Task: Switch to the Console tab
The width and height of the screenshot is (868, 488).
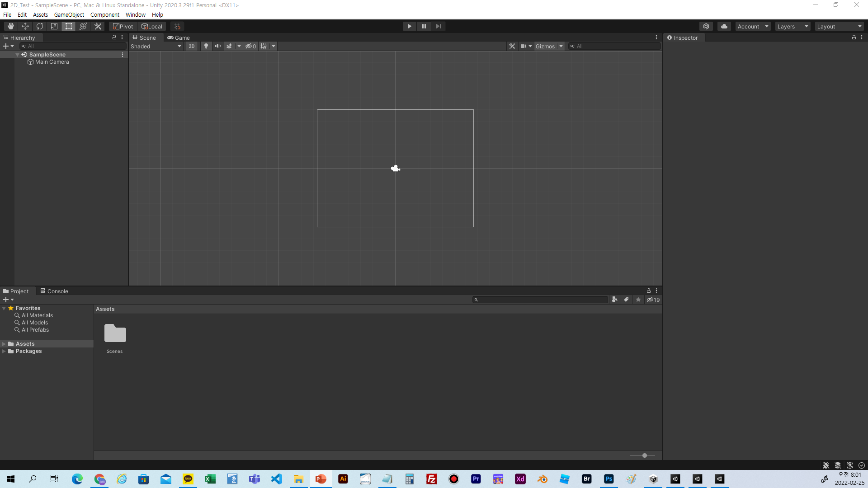Action: pos(54,291)
